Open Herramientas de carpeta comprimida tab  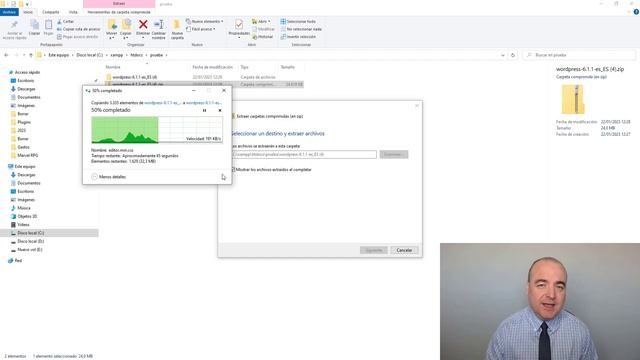[x=119, y=12]
